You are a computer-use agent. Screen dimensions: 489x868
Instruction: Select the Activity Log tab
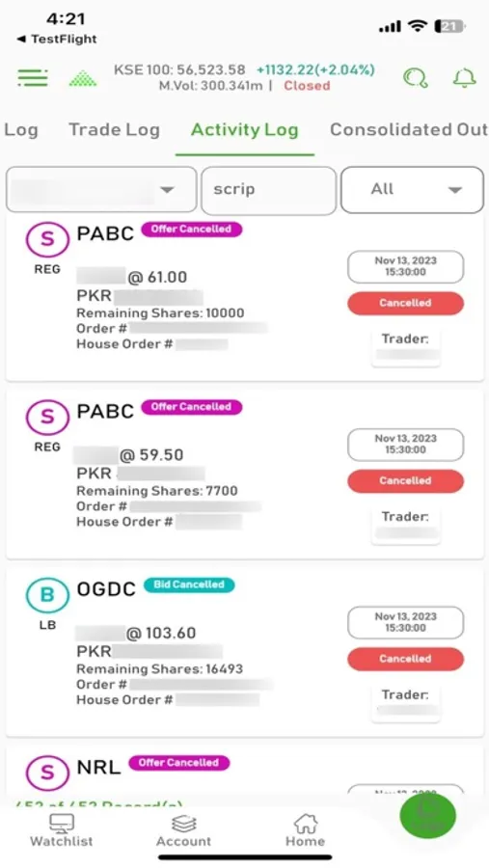coord(245,129)
